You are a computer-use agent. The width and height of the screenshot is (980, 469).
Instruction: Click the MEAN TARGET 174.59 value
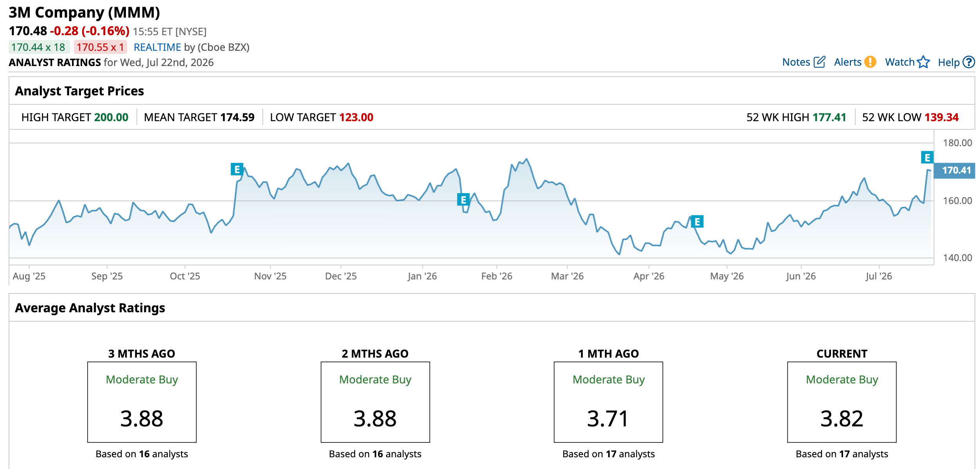pyautogui.click(x=237, y=117)
